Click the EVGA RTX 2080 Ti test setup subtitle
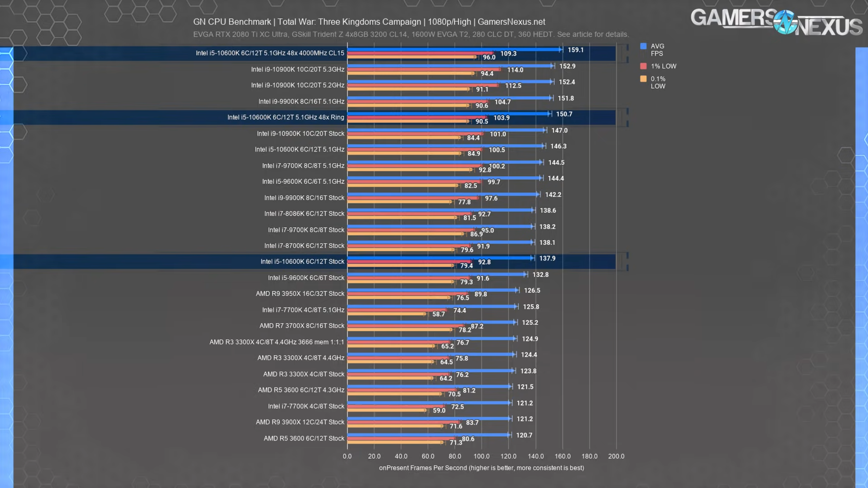 coord(411,34)
